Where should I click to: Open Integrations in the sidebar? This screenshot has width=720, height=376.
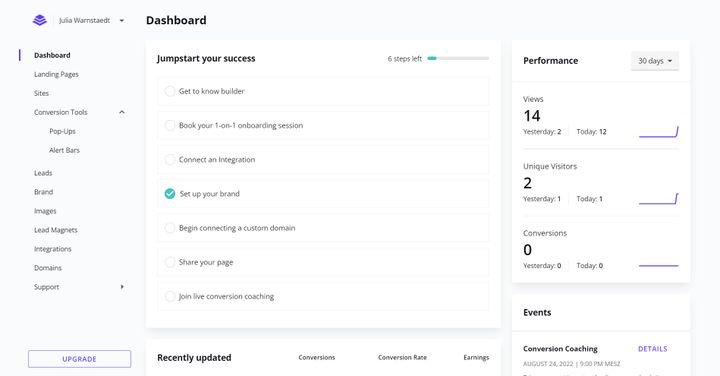pos(53,249)
